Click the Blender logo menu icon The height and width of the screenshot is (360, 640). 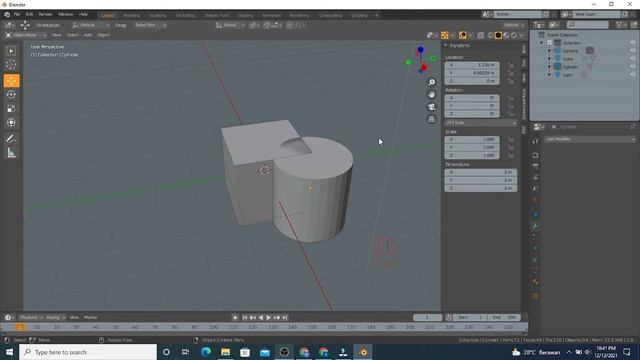tap(7, 14)
